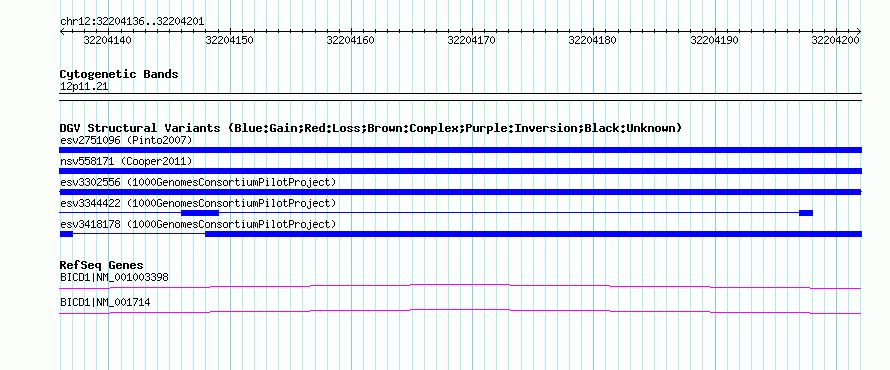This screenshot has height=370, width=890.
Task: Click small left block of esv3418178
Action: [66, 234]
